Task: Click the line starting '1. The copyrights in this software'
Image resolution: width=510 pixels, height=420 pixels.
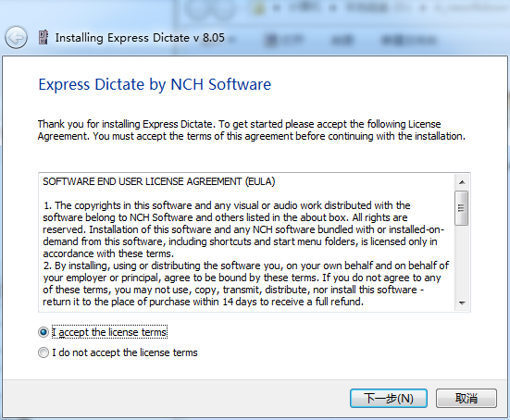Action: point(227,205)
